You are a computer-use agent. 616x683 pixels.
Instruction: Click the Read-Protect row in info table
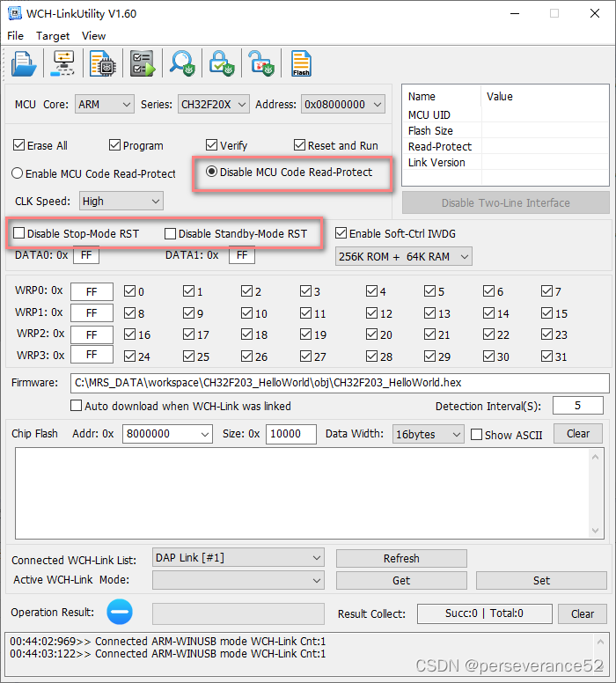click(505, 146)
